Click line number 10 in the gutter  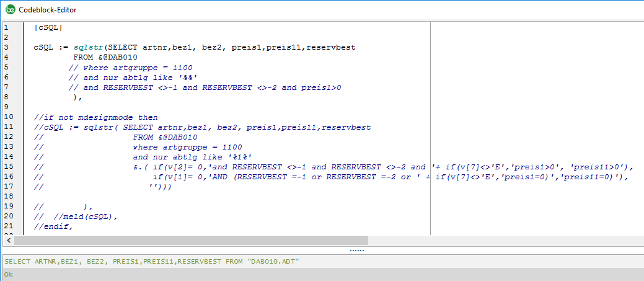(7, 117)
